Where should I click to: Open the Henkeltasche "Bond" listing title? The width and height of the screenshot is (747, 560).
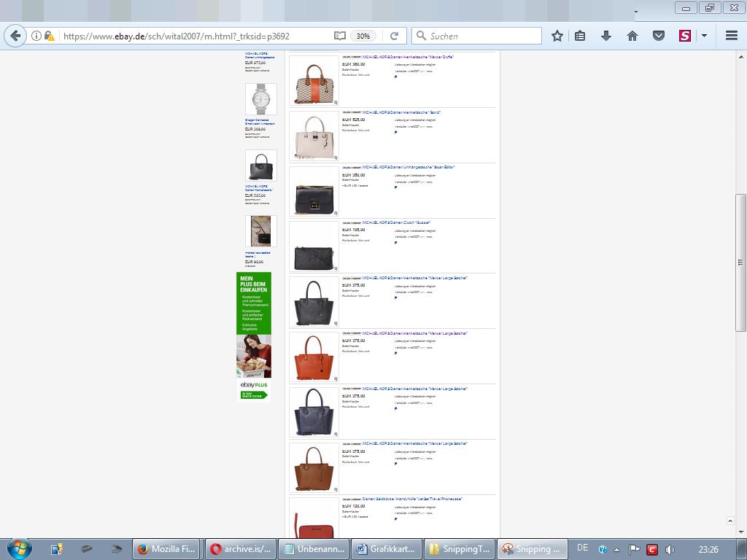click(401, 112)
